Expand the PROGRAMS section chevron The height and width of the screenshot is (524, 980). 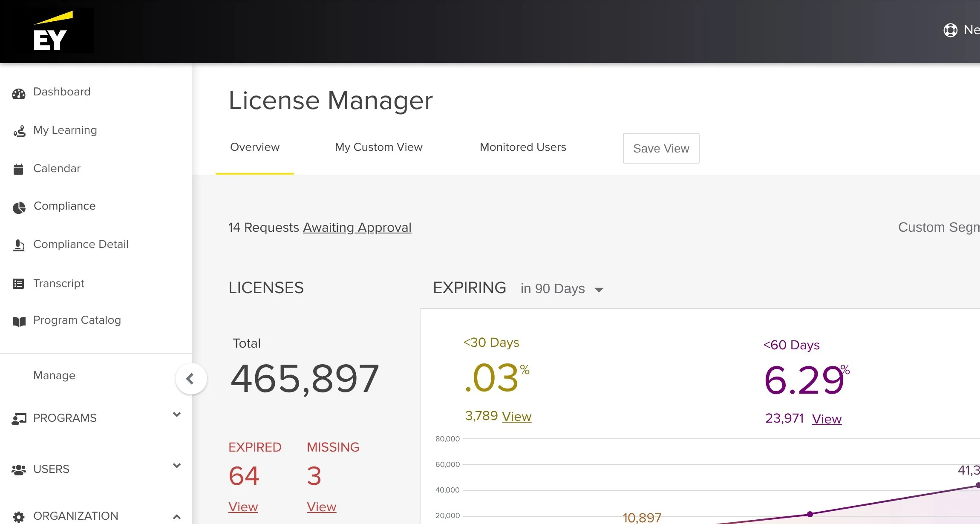tap(177, 415)
